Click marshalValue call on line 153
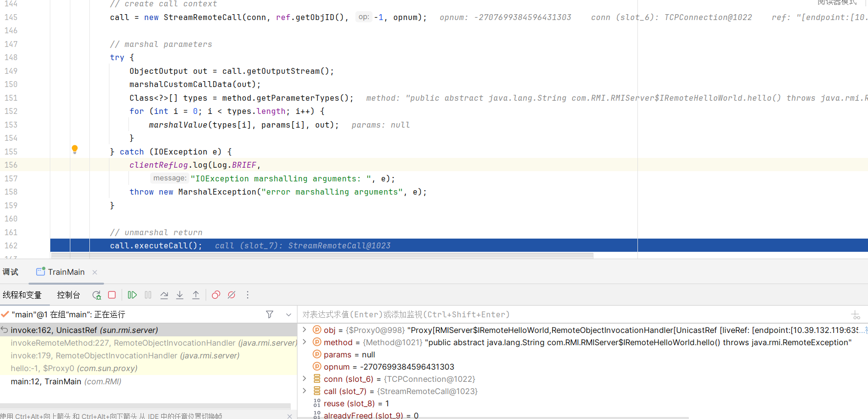868x419 pixels. click(x=178, y=125)
